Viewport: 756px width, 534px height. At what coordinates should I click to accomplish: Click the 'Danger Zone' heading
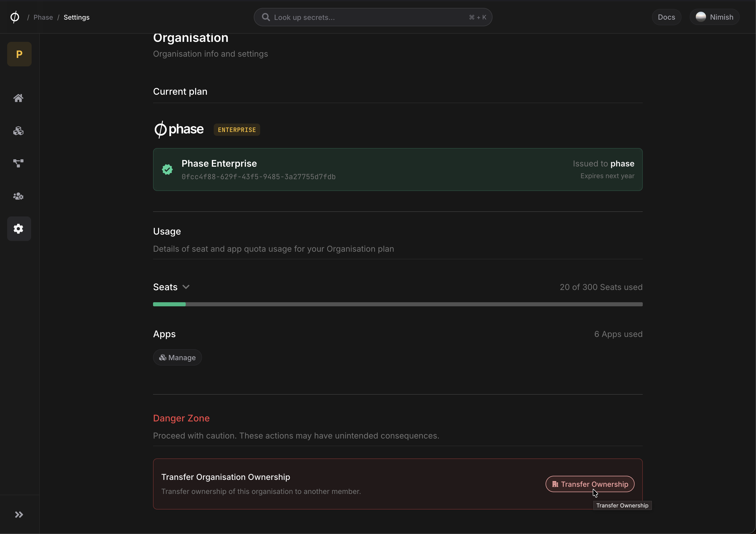181,418
